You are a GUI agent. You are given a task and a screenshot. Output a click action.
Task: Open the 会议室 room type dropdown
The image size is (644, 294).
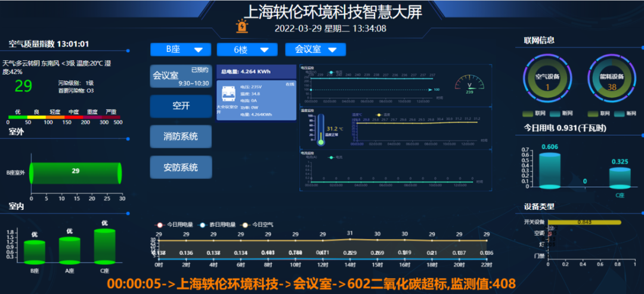pyautogui.click(x=315, y=49)
